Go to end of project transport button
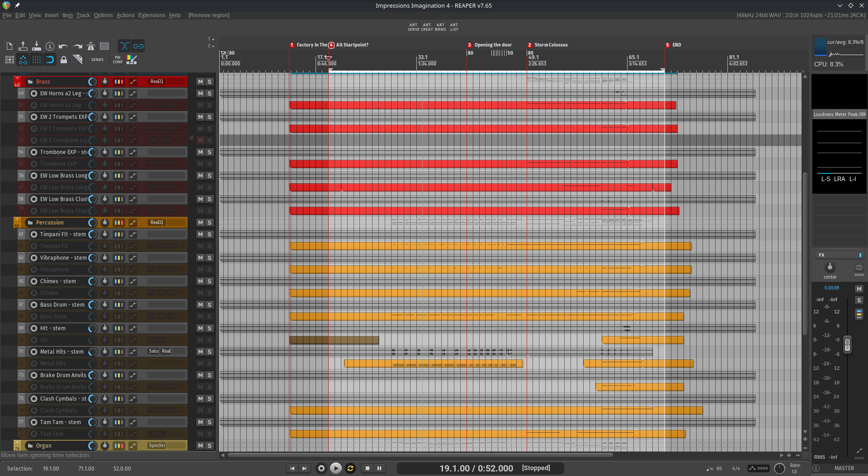 coord(304,468)
